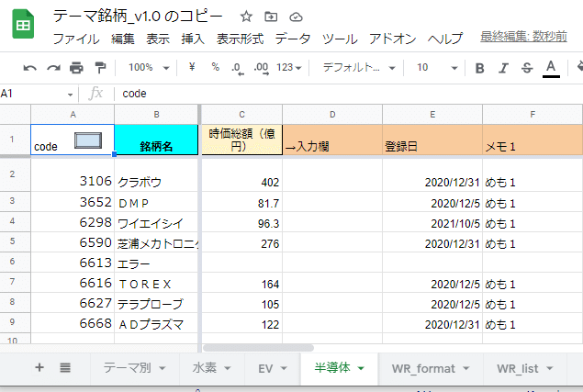Select column A header
This screenshot has width=583, height=392.
[x=73, y=115]
